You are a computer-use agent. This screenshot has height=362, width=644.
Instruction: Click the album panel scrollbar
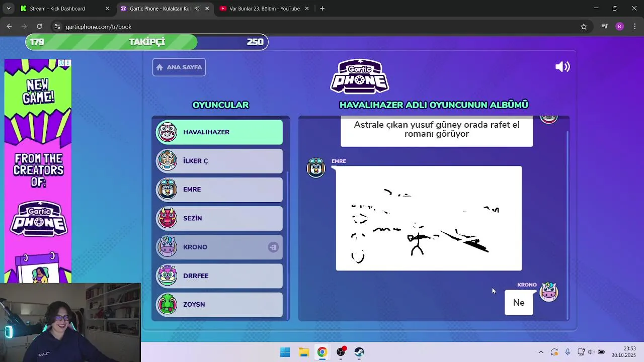[x=567, y=225]
